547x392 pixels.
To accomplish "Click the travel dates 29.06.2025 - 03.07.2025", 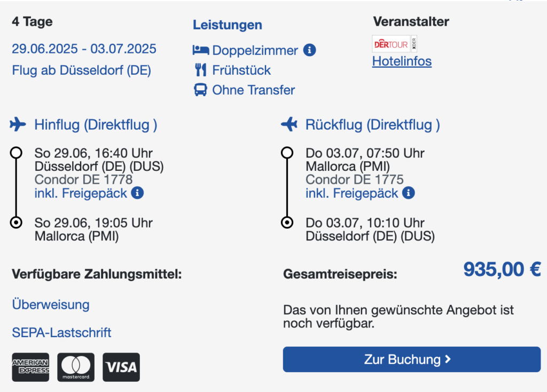I will pyautogui.click(x=84, y=49).
